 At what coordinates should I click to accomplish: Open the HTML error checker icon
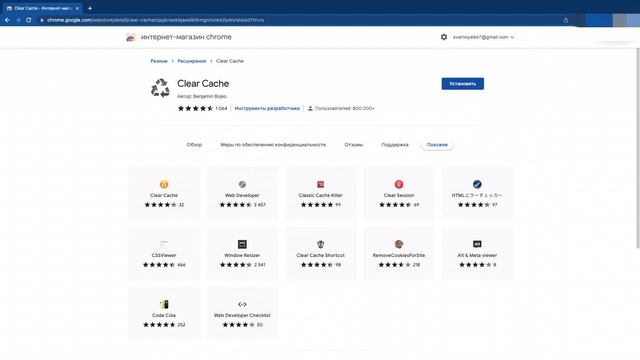click(x=477, y=184)
